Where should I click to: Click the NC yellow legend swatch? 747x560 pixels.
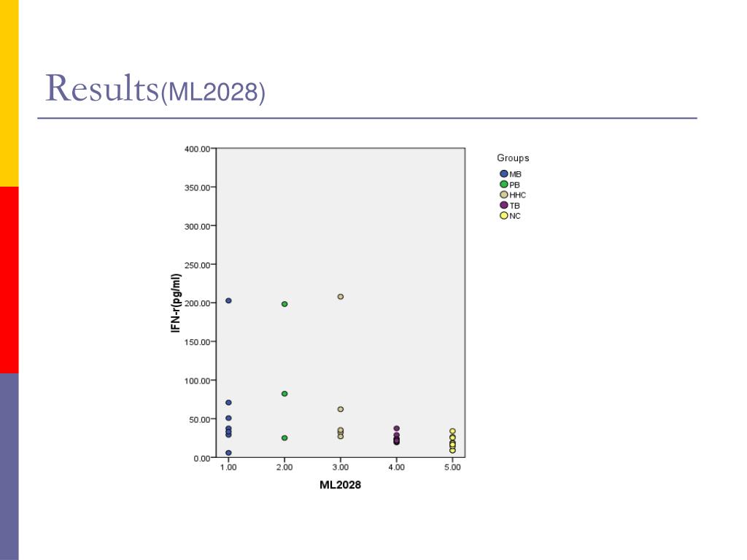point(503,216)
